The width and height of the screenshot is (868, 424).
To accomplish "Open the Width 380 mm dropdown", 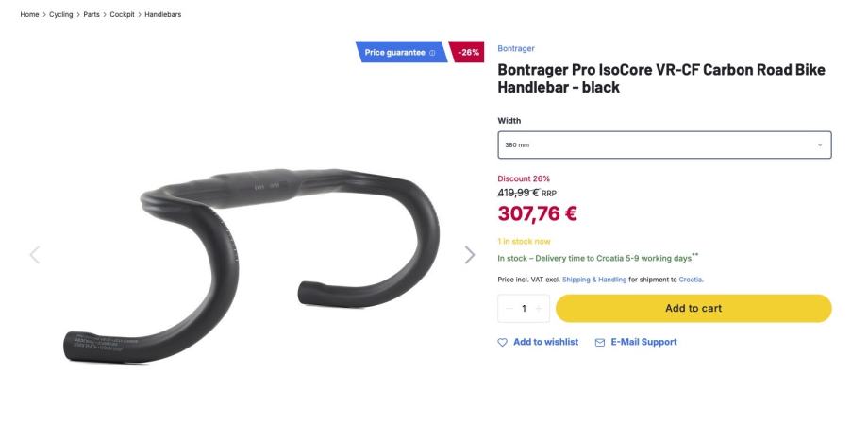I will pos(664,144).
